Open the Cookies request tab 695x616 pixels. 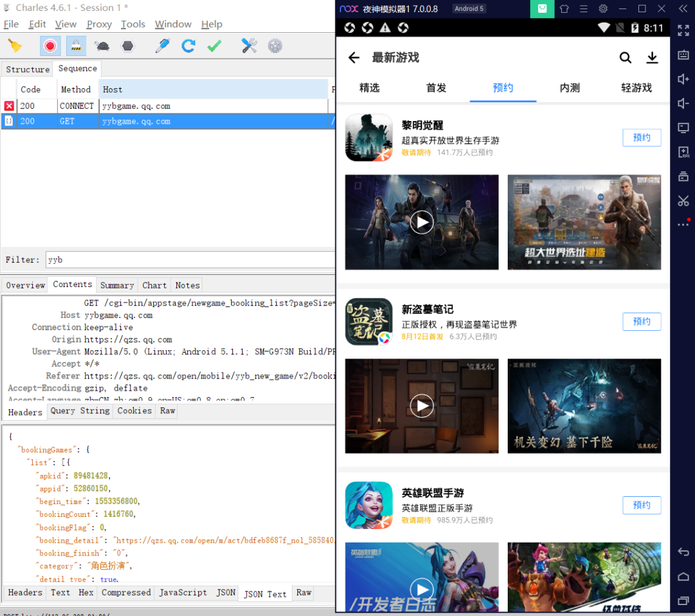point(134,411)
